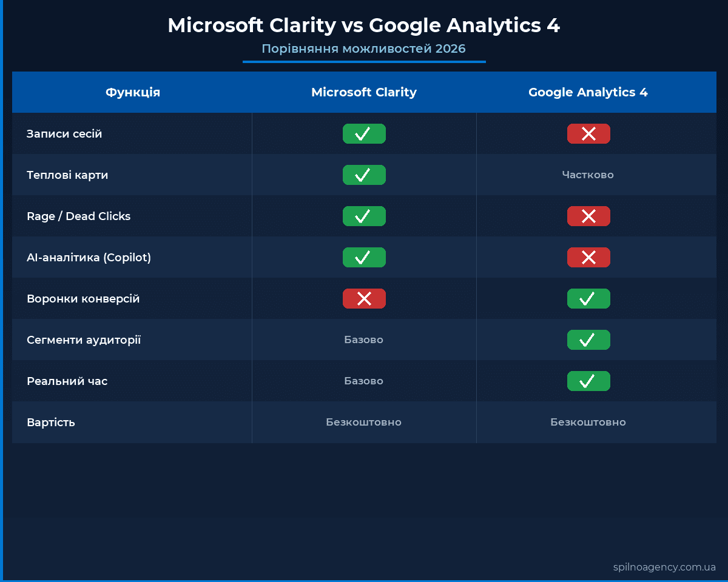Click red cross for AI-аналітика (Copilot) row
728x582 pixels.
pyautogui.click(x=588, y=258)
